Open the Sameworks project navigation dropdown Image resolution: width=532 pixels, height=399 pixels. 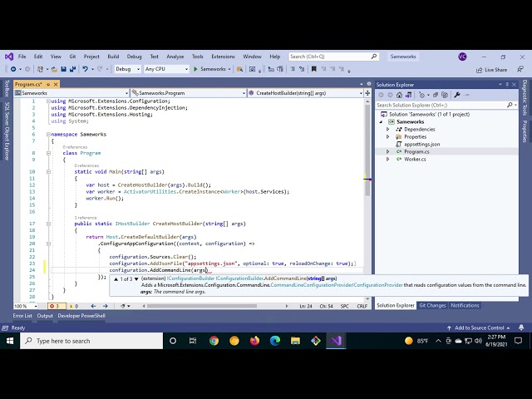pos(71,93)
